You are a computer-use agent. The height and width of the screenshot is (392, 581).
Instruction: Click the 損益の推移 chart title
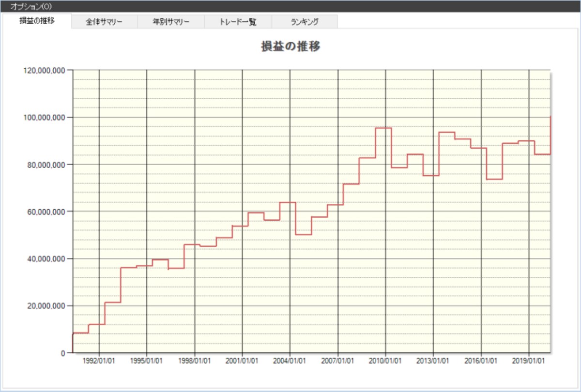290,46
